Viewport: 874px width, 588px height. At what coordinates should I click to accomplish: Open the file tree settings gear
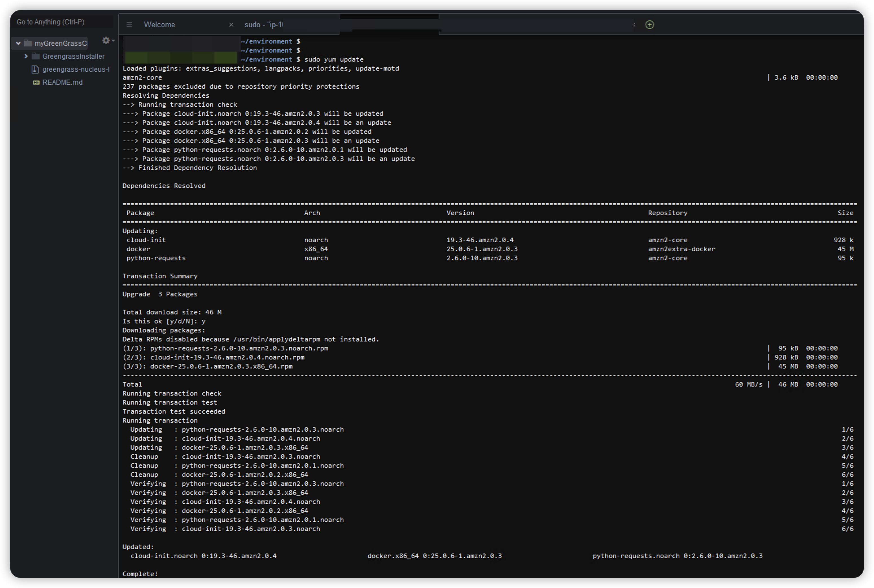click(x=106, y=40)
